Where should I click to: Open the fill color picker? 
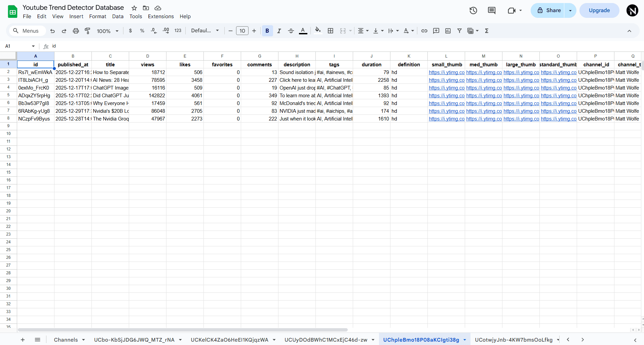318,31
